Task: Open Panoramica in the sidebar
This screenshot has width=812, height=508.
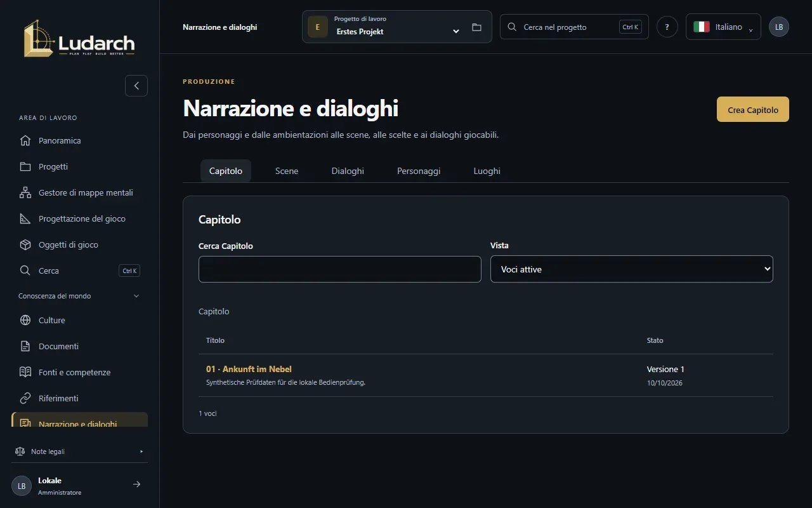Action: tap(80, 140)
